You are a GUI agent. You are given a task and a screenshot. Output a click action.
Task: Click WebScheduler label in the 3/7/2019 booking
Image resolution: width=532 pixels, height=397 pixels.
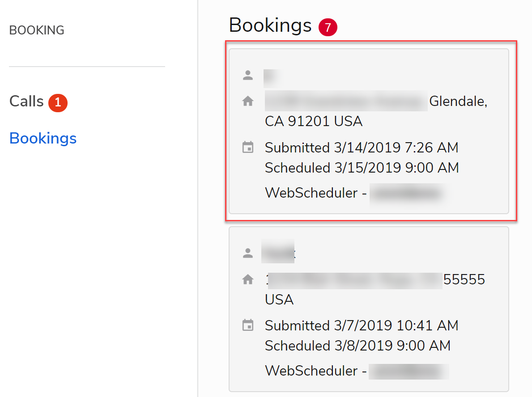pyautogui.click(x=312, y=371)
